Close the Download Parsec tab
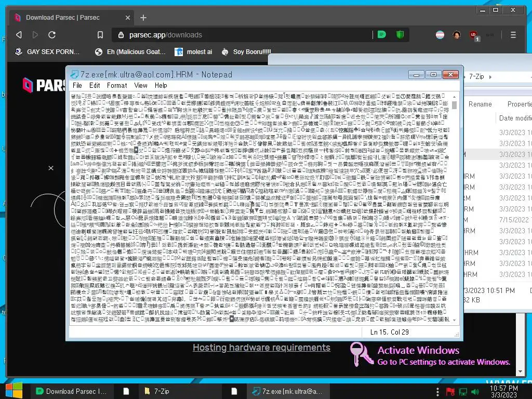 [x=128, y=18]
